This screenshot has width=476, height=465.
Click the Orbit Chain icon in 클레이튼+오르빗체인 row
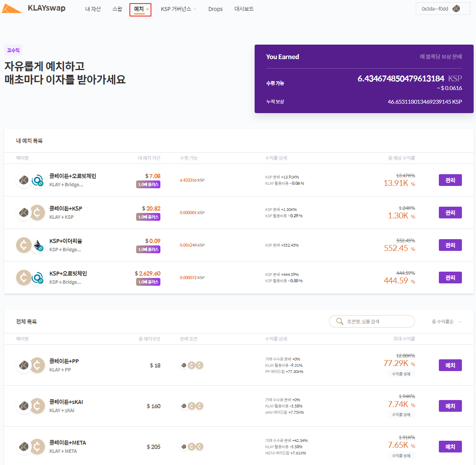[x=38, y=180]
